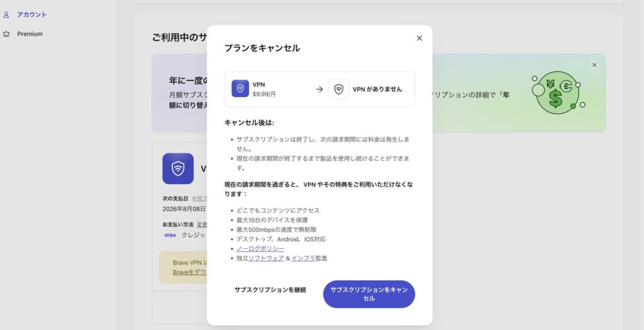Click the 最大500mbpsの速度で無制限 bullet
Viewport: 644px width, 330px height.
[277, 229]
